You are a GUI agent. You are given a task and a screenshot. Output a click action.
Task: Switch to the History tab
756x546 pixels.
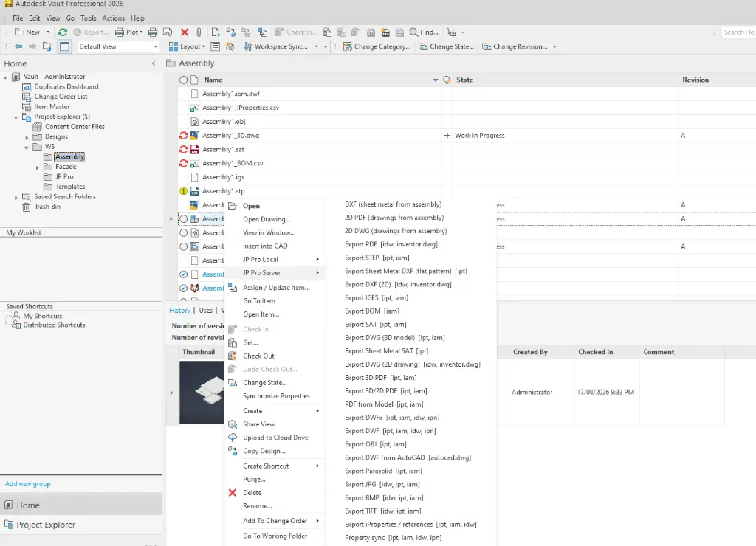point(180,311)
